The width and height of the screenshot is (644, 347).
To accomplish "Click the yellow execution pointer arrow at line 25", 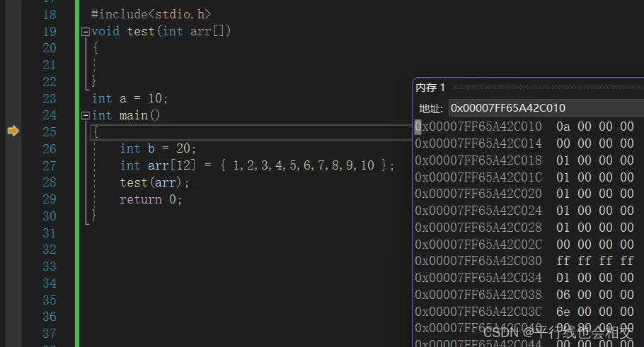I will click(13, 131).
